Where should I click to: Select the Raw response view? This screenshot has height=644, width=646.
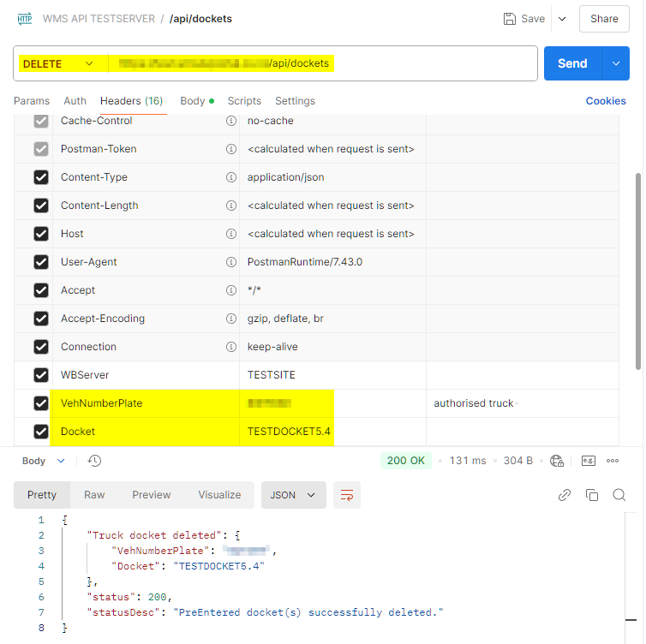(94, 495)
